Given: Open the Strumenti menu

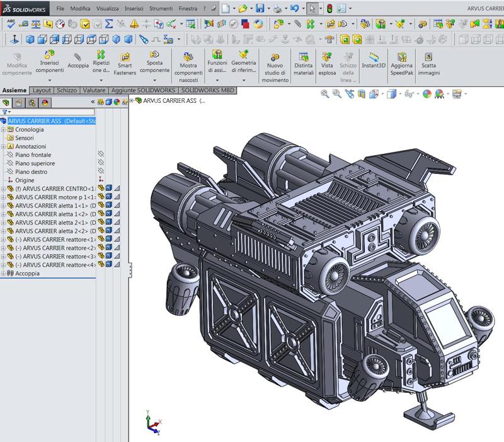Looking at the screenshot, I should (160, 9).
